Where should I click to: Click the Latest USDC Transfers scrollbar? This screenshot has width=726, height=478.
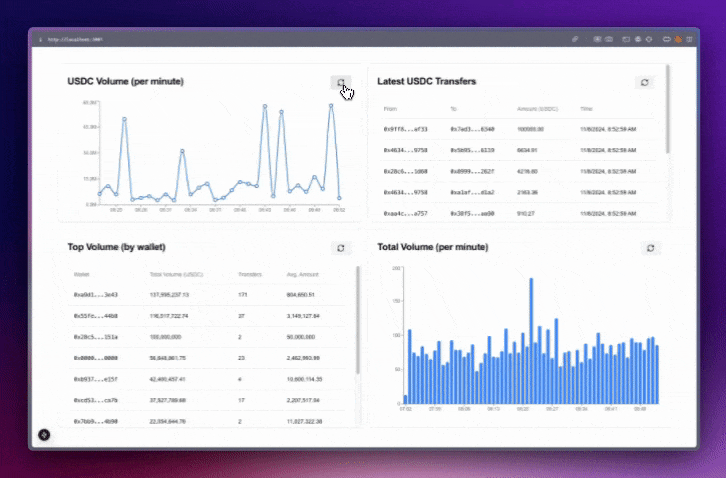click(668, 109)
